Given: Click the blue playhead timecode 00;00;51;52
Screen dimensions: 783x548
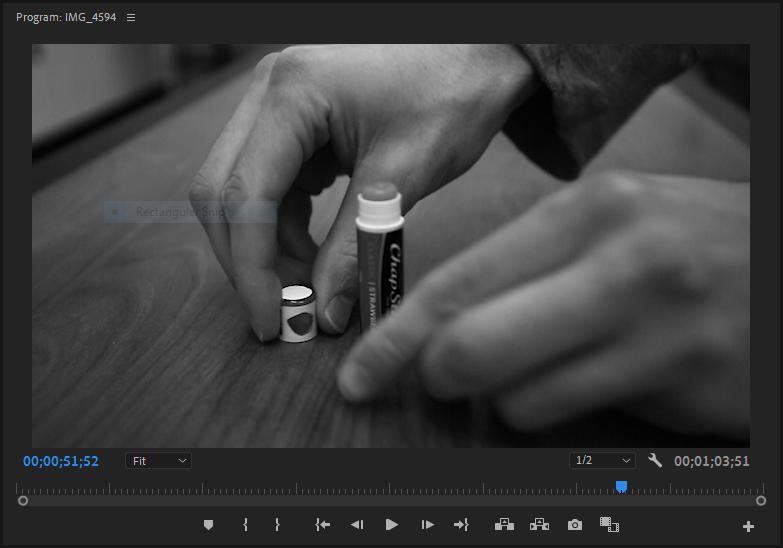Looking at the screenshot, I should coord(61,461).
